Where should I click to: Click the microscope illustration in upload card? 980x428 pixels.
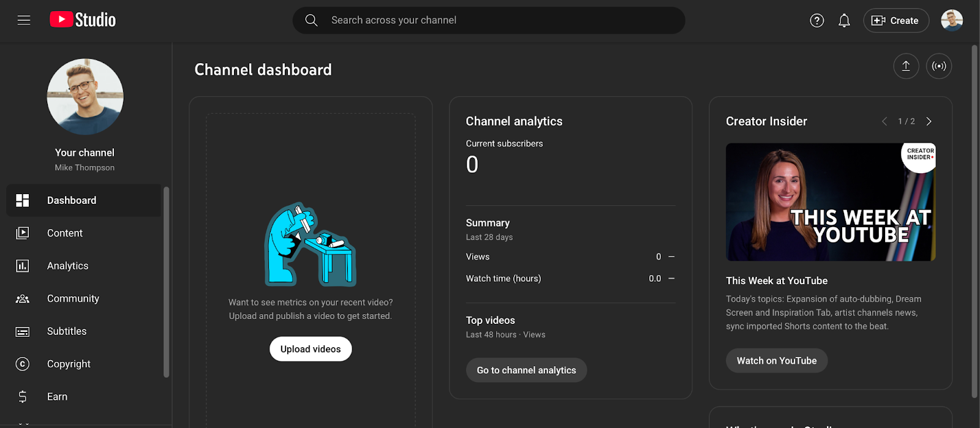tap(311, 244)
